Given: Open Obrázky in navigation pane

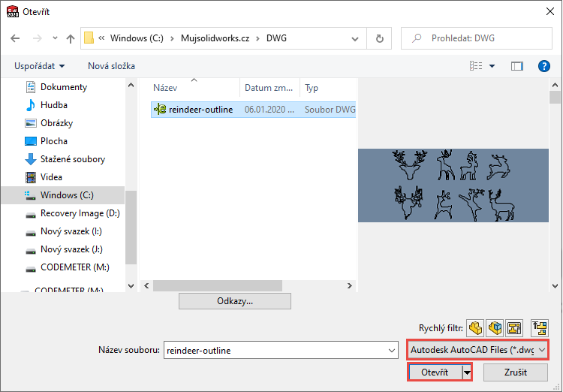Looking at the screenshot, I should pos(56,123).
